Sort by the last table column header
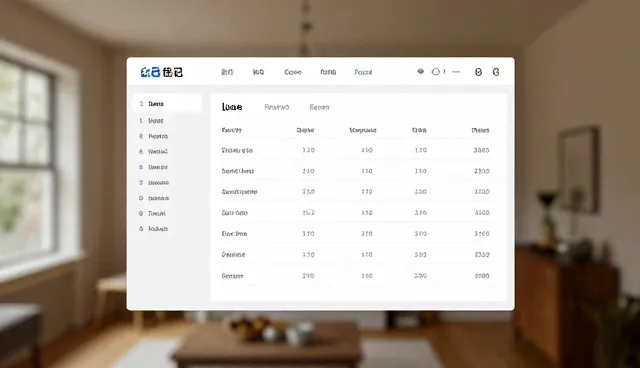 click(480, 130)
